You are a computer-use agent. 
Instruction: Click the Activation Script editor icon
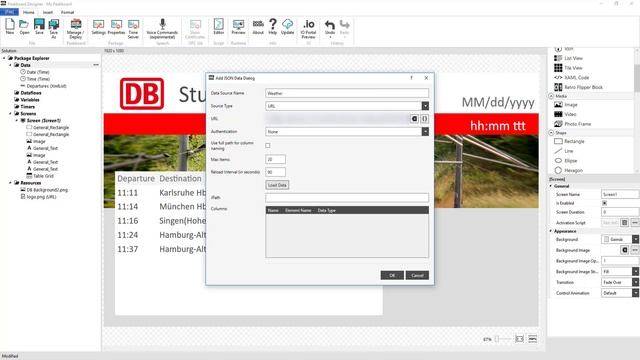pyautogui.click(x=624, y=222)
